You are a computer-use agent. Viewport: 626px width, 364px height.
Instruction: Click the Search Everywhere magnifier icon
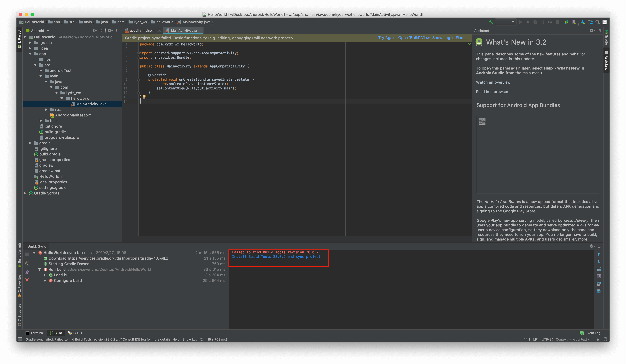coord(598,22)
